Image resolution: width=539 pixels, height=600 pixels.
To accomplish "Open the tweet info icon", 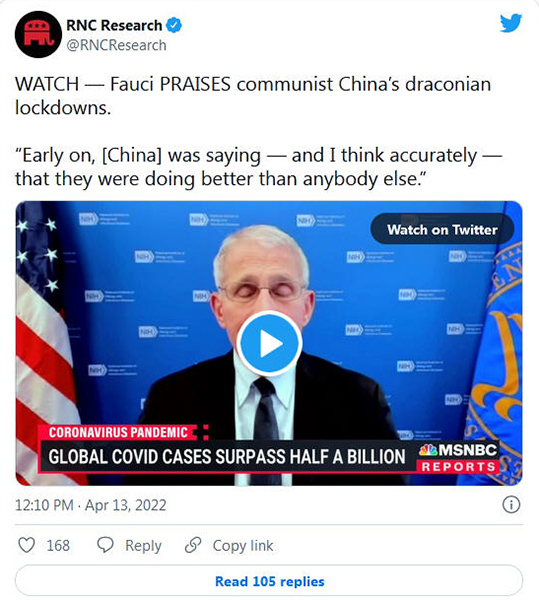I will pos(511,505).
